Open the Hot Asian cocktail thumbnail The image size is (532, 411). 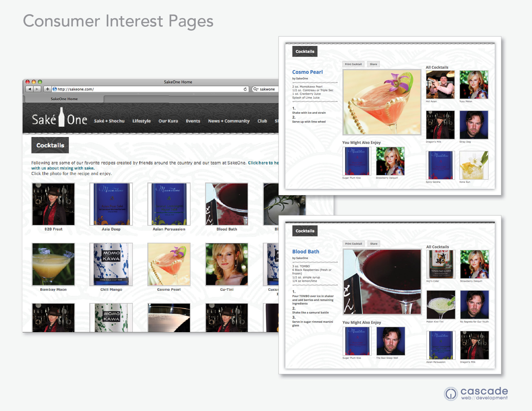[440, 85]
